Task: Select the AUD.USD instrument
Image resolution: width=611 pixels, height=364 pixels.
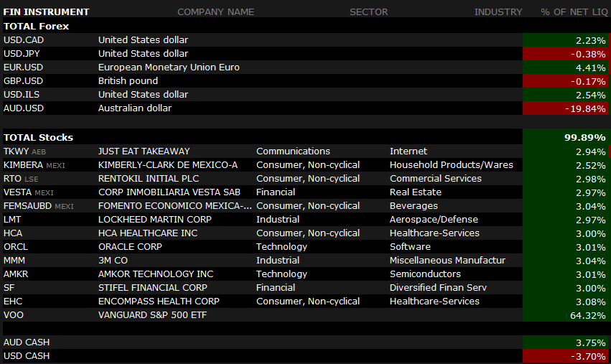Action: click(x=24, y=108)
